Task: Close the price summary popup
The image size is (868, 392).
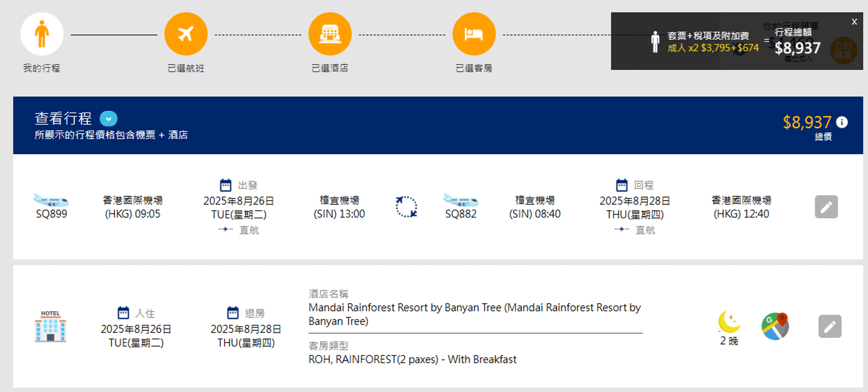Action: click(854, 22)
